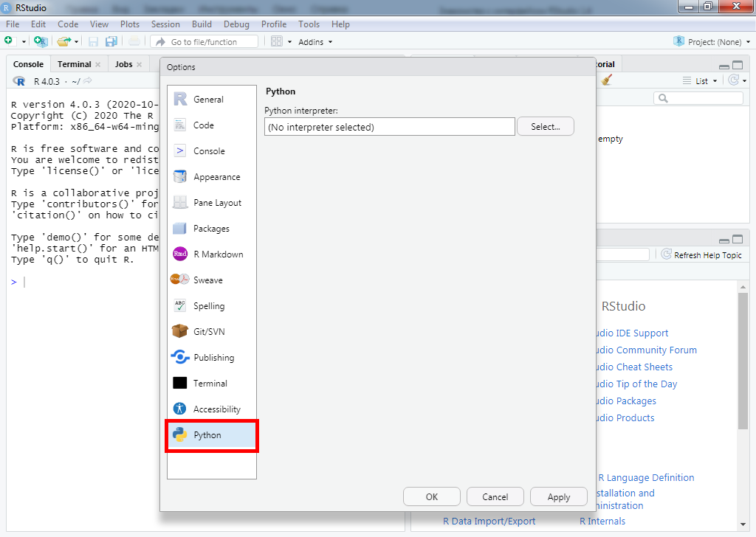Image resolution: width=756 pixels, height=537 pixels.
Task: Open the RStudio Cheat Sheets link
Action: click(x=633, y=367)
